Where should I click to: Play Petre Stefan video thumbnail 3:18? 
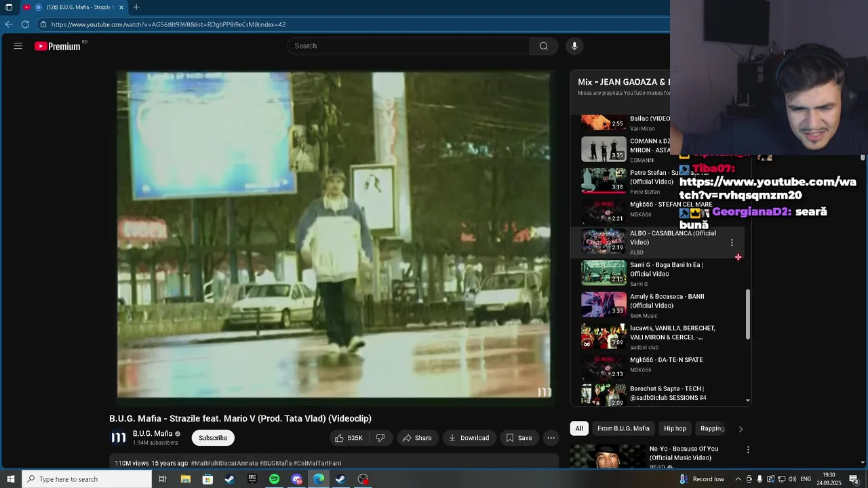[x=604, y=180]
